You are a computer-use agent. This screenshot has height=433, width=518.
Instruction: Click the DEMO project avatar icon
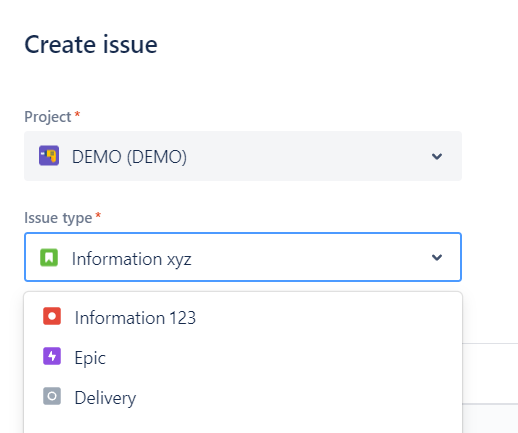49,156
